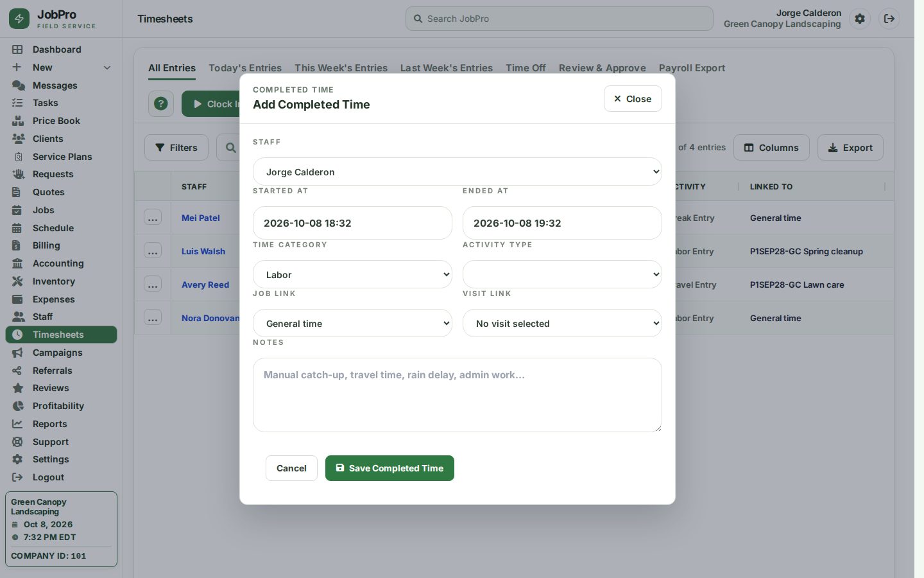The image size is (924, 578).
Task: Switch to Today's Entries tab
Action: click(x=245, y=68)
